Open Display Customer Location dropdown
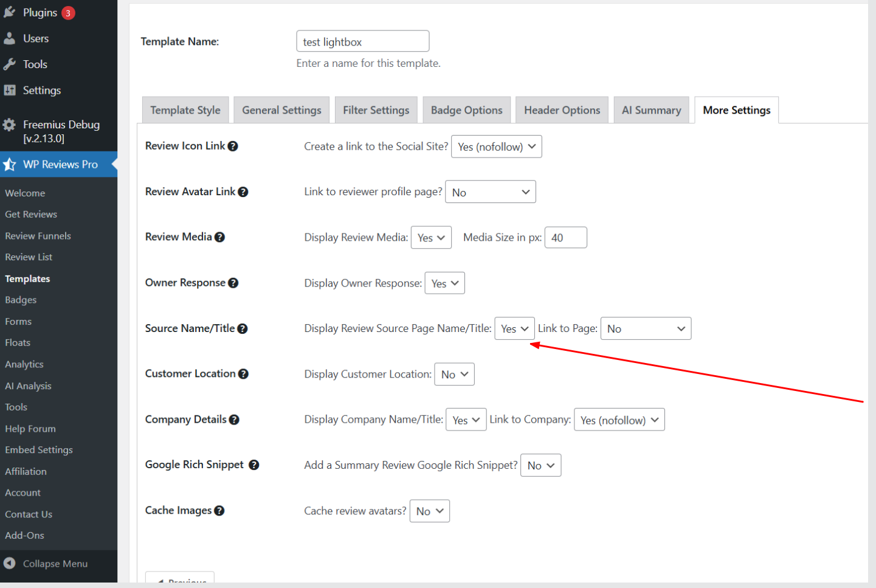Viewport: 876px width, 588px height. [x=454, y=375]
